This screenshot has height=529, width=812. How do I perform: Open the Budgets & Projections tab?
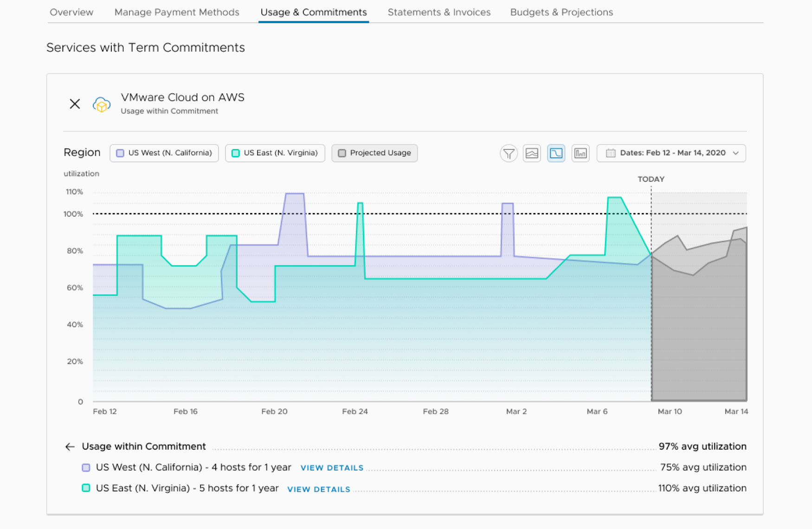(x=561, y=12)
